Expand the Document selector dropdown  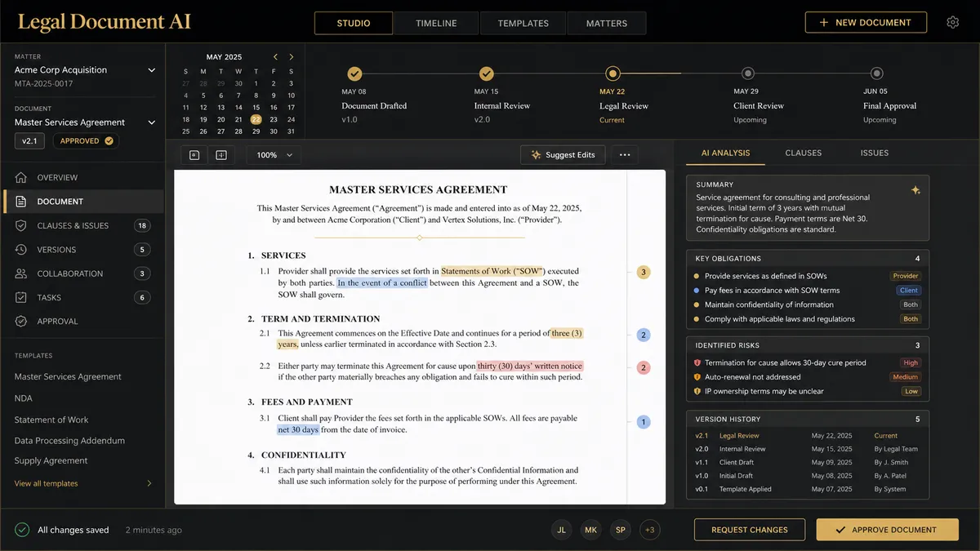pyautogui.click(x=151, y=122)
